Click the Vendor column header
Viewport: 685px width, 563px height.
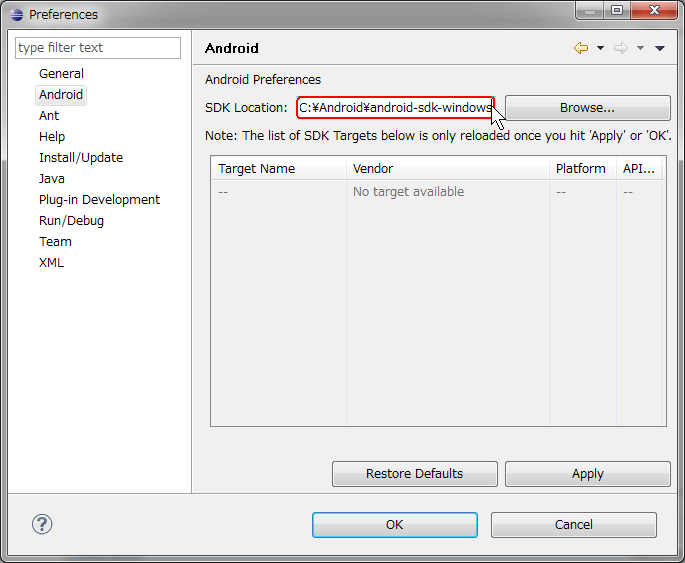coord(448,169)
